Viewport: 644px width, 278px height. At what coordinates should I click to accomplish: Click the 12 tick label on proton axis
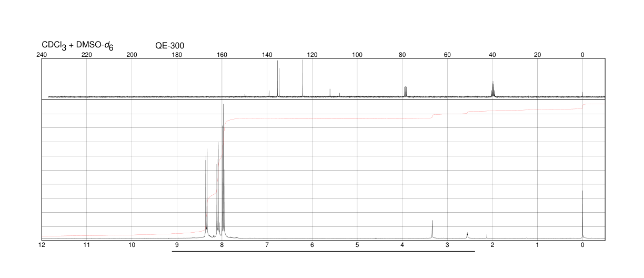tap(42, 245)
